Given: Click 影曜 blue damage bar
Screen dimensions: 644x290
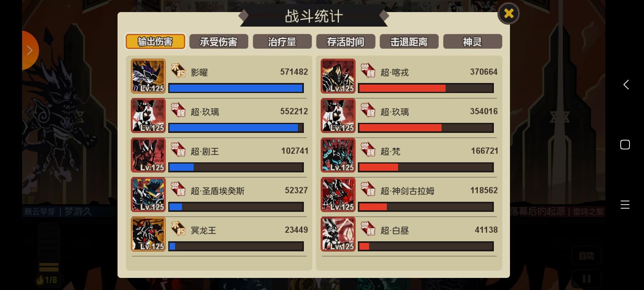Looking at the screenshot, I should click(236, 88).
